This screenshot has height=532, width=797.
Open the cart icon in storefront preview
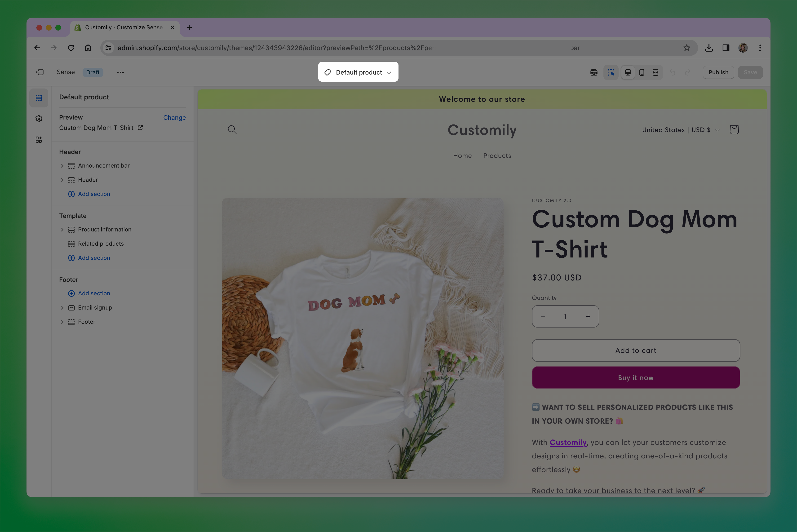[734, 129]
